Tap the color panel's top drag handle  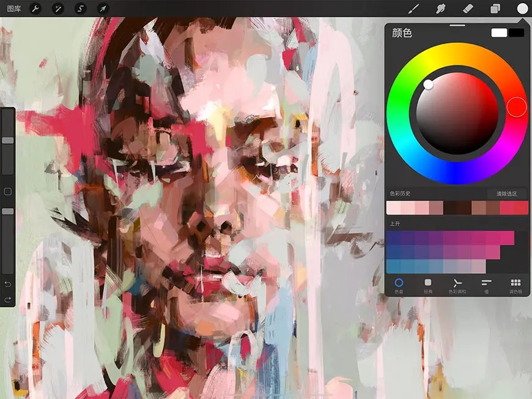click(x=457, y=26)
